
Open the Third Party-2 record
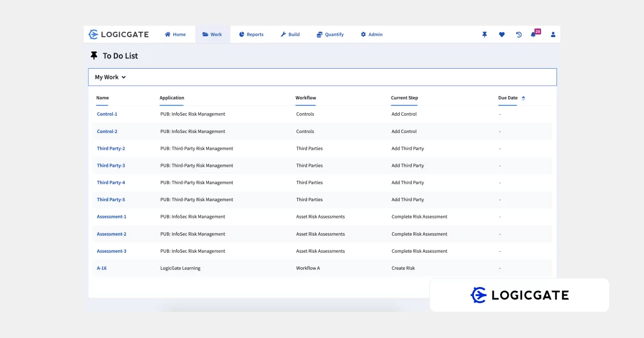[111, 149]
